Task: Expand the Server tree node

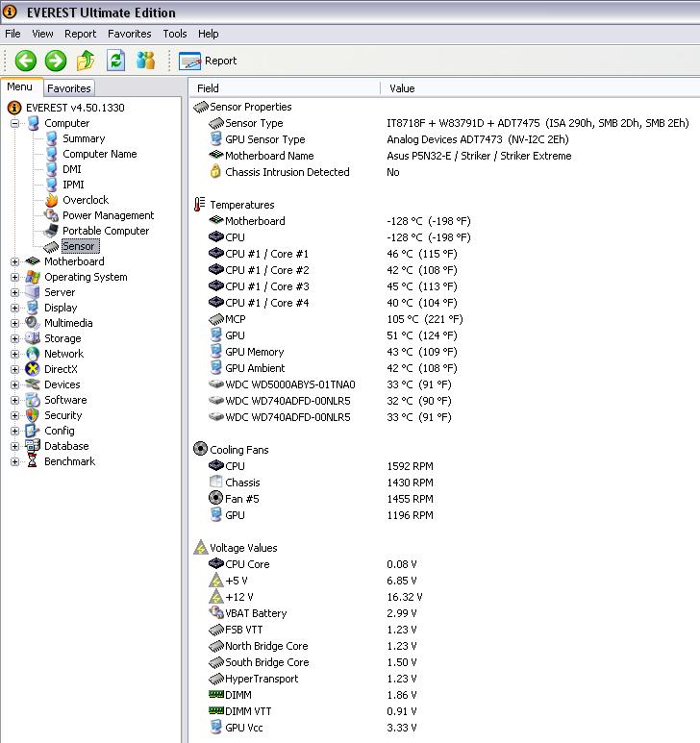Action: tap(15, 292)
